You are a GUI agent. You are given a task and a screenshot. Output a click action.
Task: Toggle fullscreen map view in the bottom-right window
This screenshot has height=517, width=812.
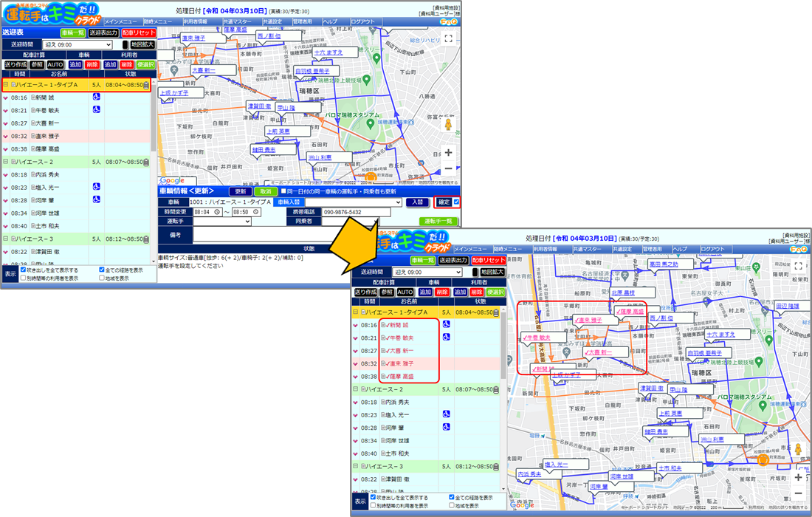click(x=798, y=267)
